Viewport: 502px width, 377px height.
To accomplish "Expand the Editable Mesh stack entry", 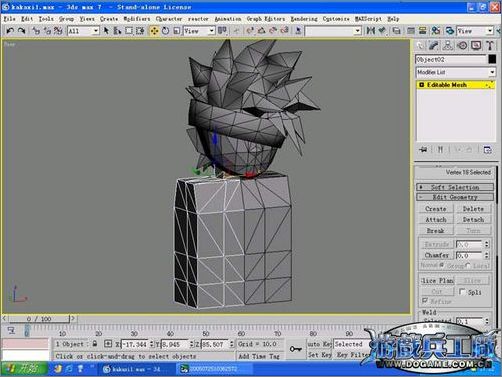I will [422, 85].
